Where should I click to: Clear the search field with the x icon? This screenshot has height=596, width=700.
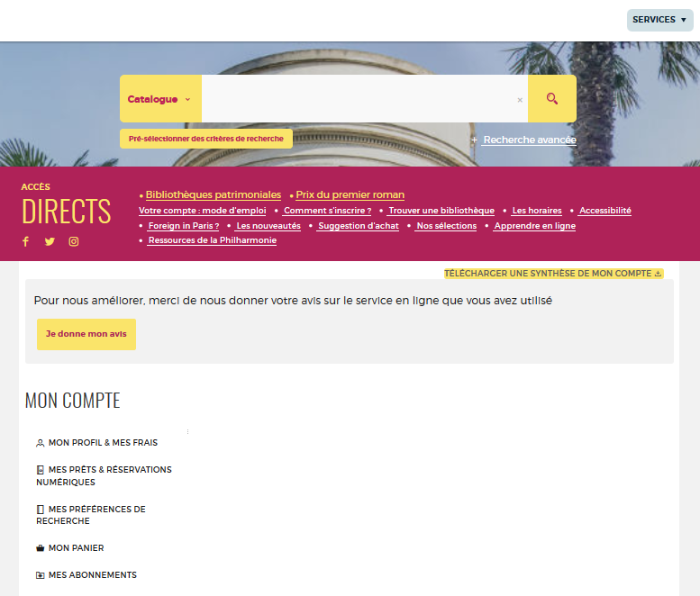520,100
